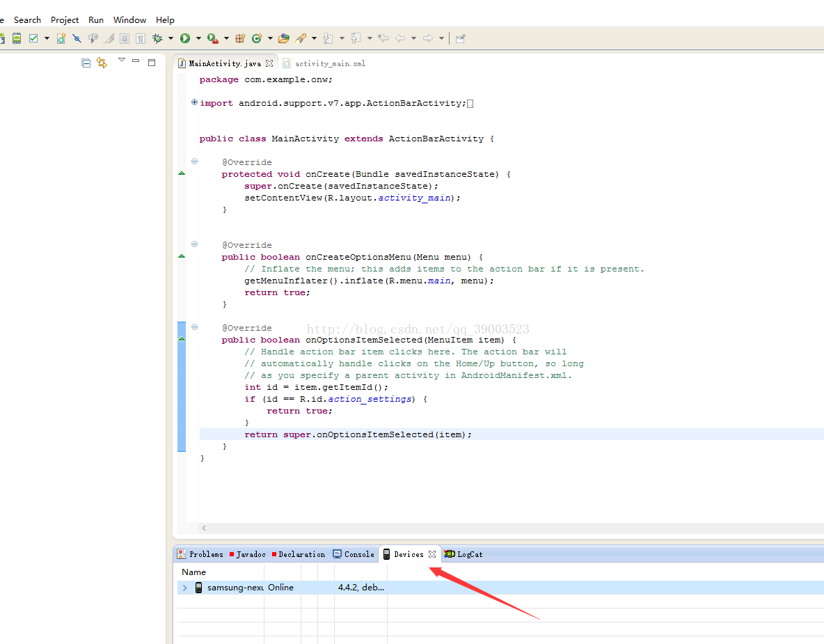Switch to the Declaration tab
824x644 pixels.
299,554
